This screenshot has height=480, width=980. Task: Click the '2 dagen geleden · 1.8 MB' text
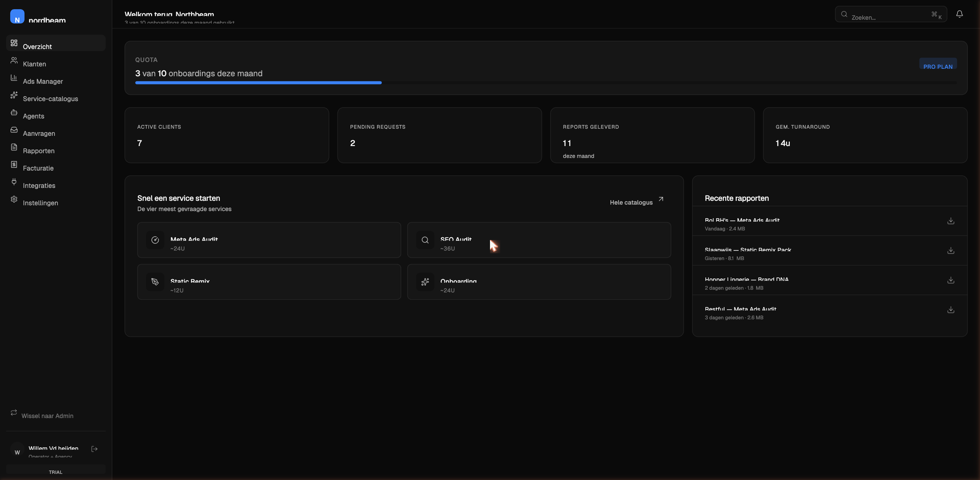click(734, 288)
